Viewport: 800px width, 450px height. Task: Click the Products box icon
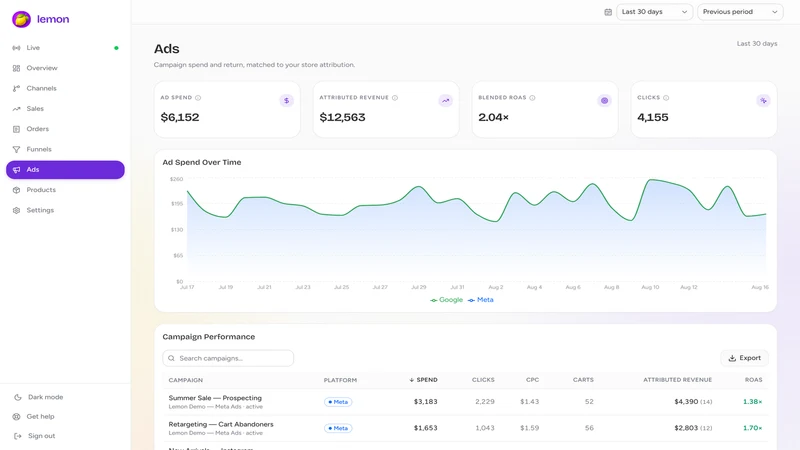[x=16, y=190]
